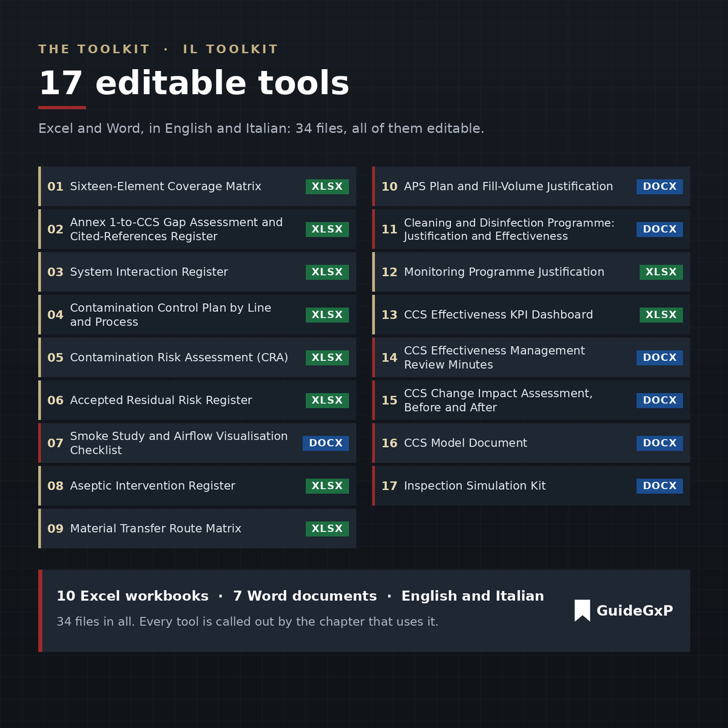
Task: Click the DOCX badge for Management Review Minutes
Action: point(659,357)
